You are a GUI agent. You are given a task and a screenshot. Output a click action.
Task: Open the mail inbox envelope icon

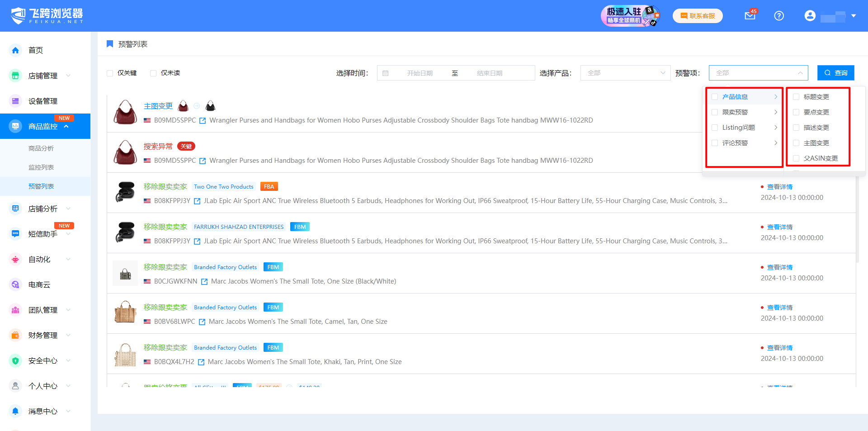tap(750, 16)
